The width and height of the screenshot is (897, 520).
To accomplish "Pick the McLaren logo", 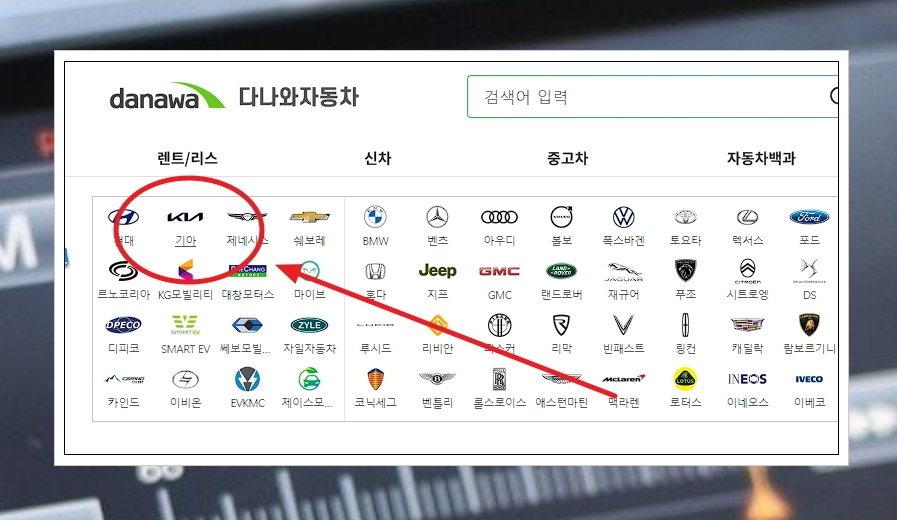I will [624, 379].
